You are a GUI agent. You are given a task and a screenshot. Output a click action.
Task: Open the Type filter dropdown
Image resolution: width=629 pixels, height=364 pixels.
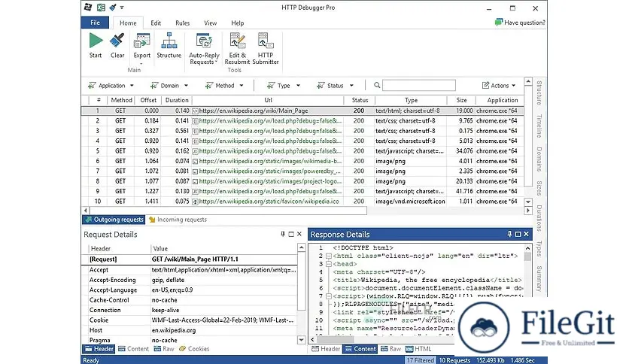click(x=283, y=86)
